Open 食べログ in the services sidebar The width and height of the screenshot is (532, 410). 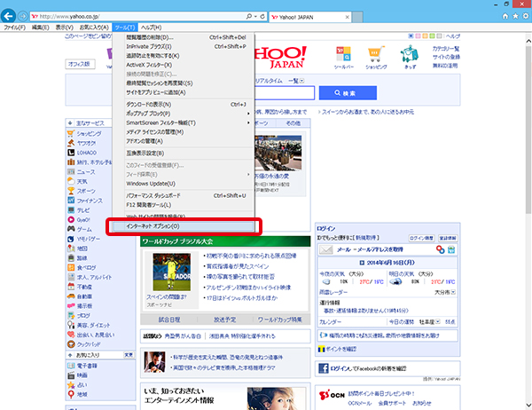coord(86,268)
